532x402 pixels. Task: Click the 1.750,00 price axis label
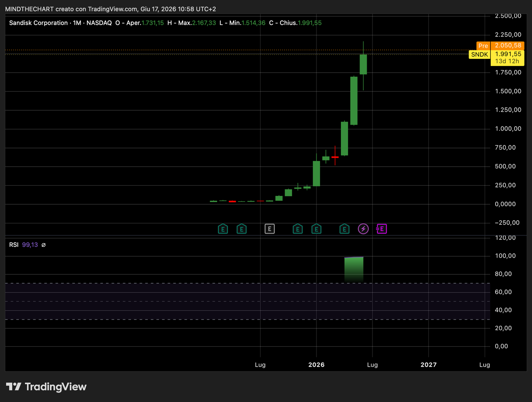[x=508, y=72]
